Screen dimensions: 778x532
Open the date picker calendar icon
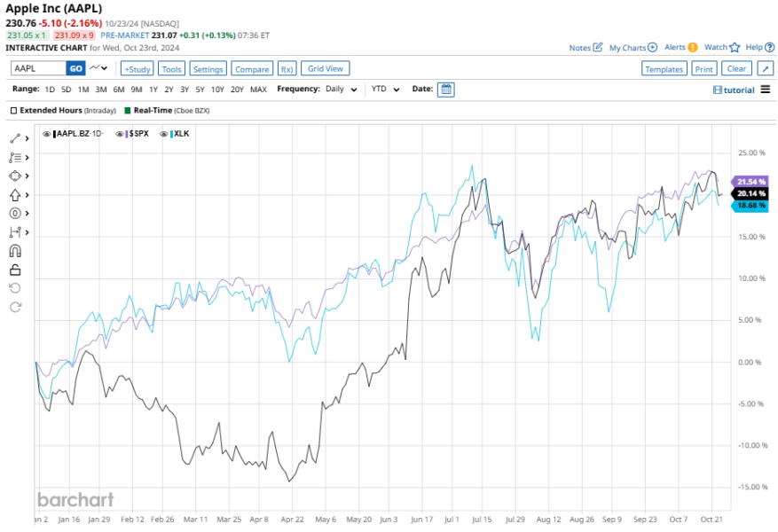pos(445,90)
